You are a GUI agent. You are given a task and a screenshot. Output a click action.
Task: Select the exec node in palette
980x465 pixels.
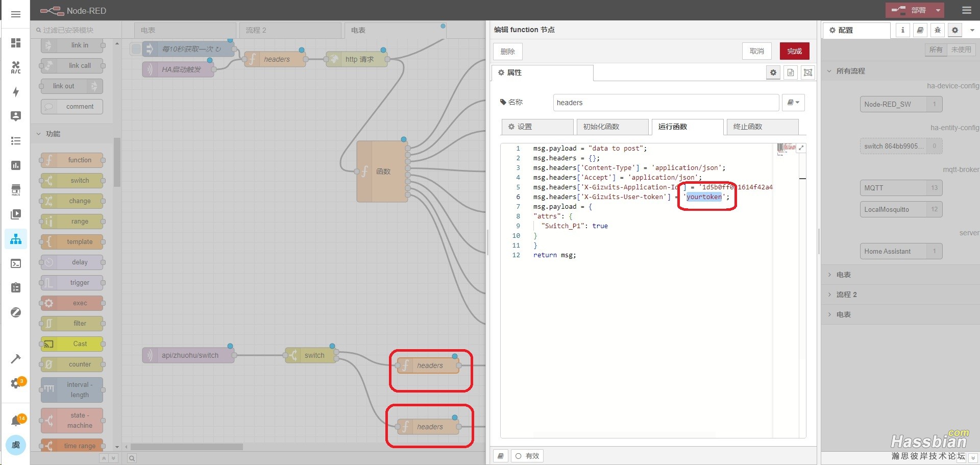click(x=72, y=303)
